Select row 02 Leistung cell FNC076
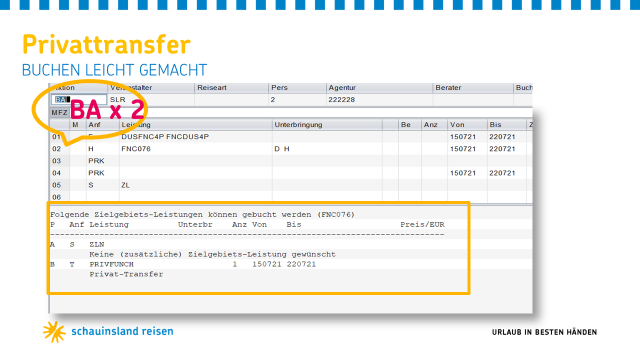 (x=136, y=149)
